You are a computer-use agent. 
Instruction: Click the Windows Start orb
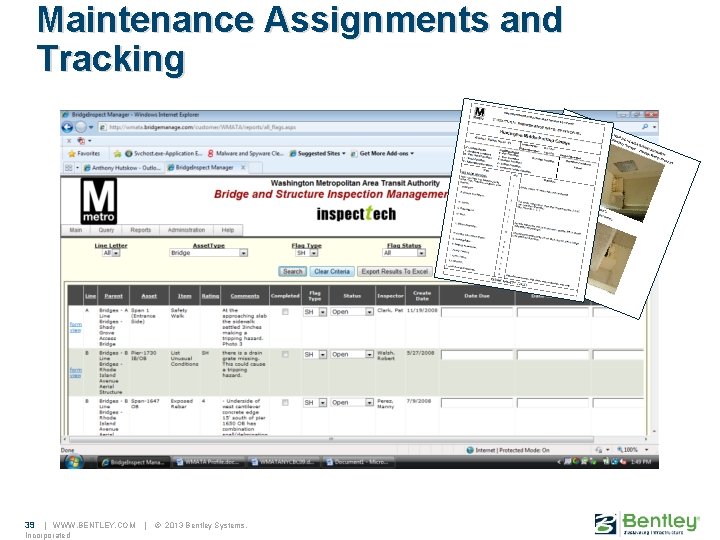coord(73,461)
